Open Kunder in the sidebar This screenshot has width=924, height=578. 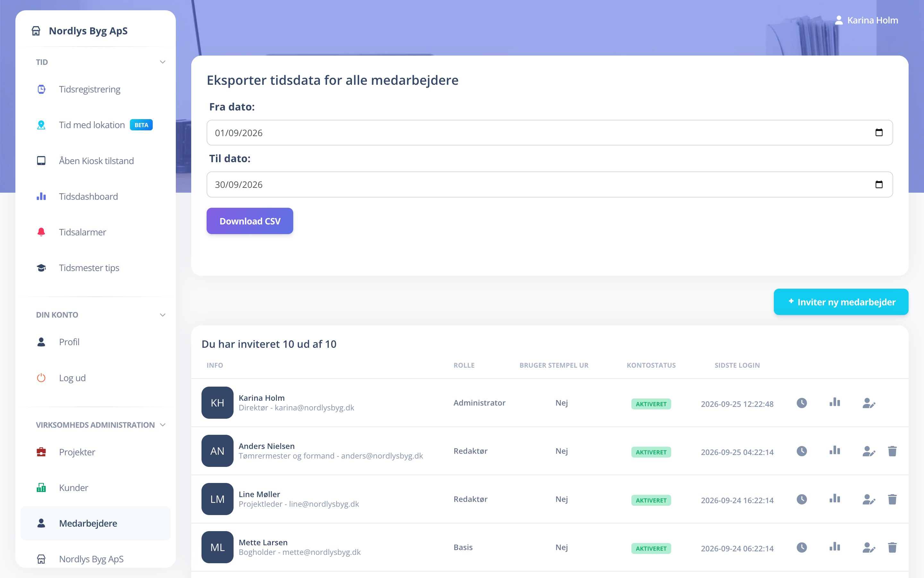[96, 488]
